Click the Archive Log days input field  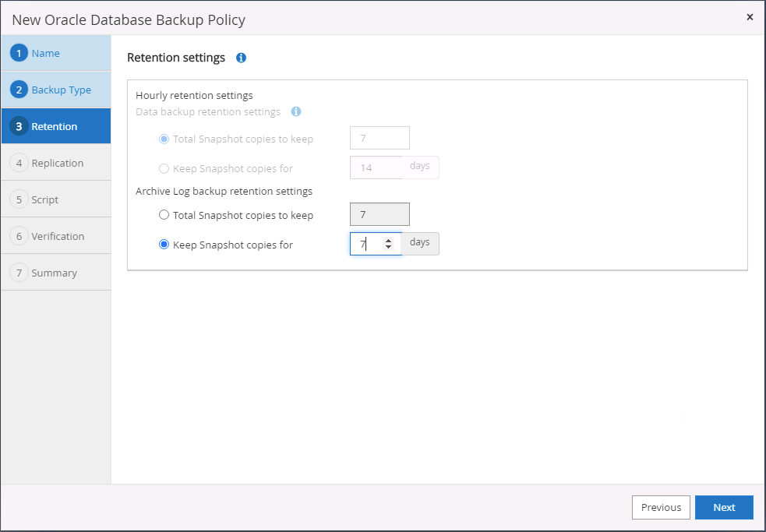366,244
